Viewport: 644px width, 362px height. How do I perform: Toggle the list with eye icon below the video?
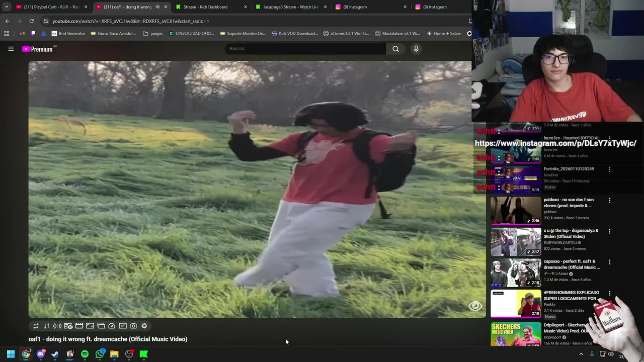click(68, 326)
